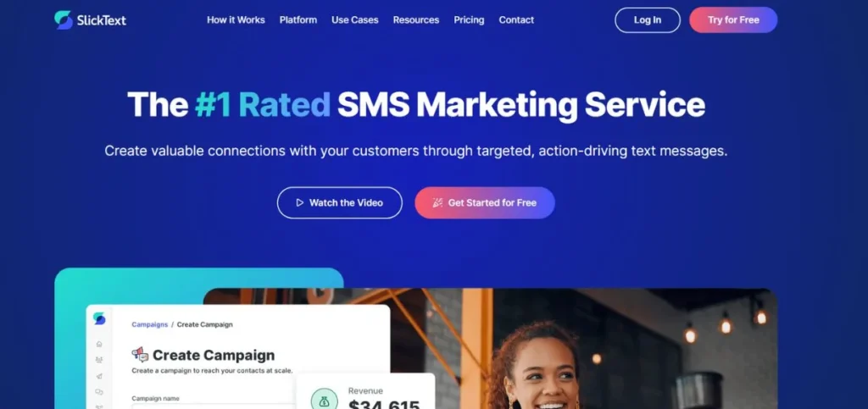Viewport: 868px width, 409px height.
Task: Select the home icon in the mockup sidebar
Action: (99, 344)
